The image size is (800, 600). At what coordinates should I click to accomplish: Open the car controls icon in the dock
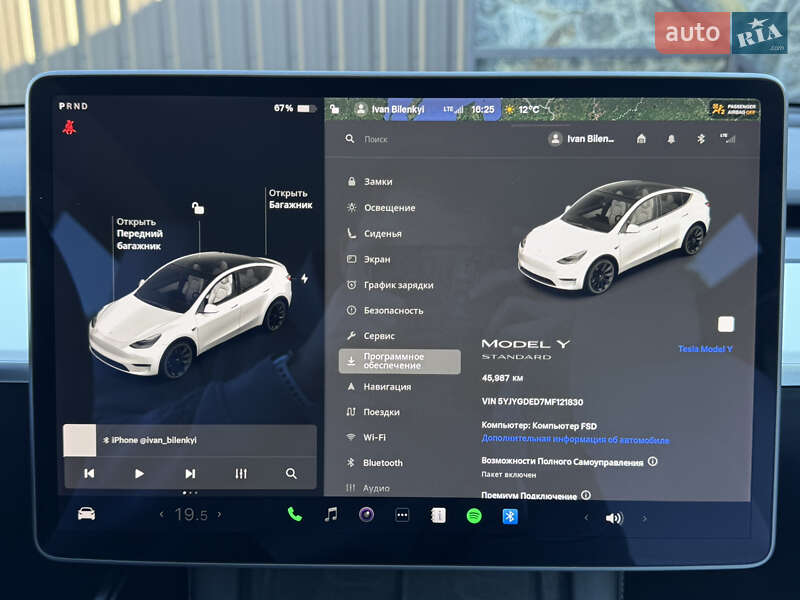coord(86,514)
